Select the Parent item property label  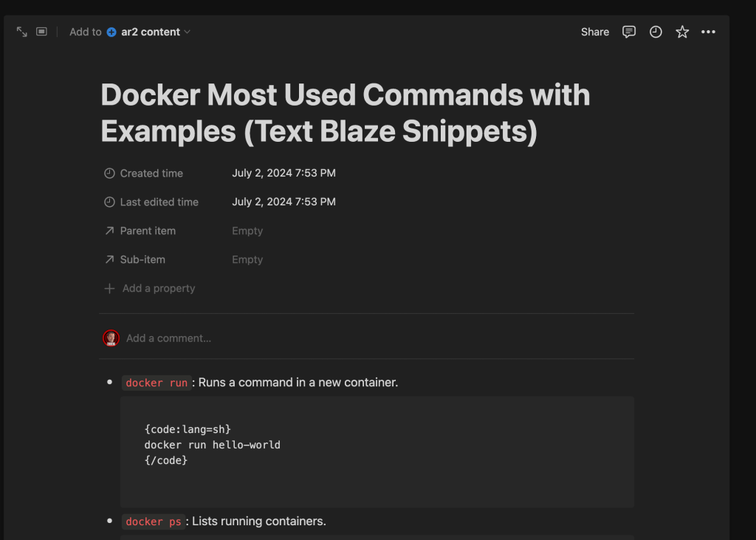(x=148, y=230)
